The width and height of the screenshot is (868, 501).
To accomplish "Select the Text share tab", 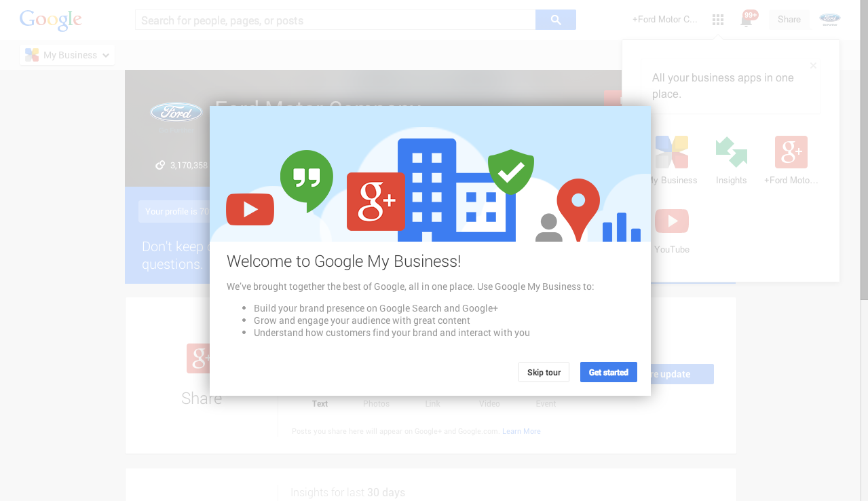I will point(320,403).
